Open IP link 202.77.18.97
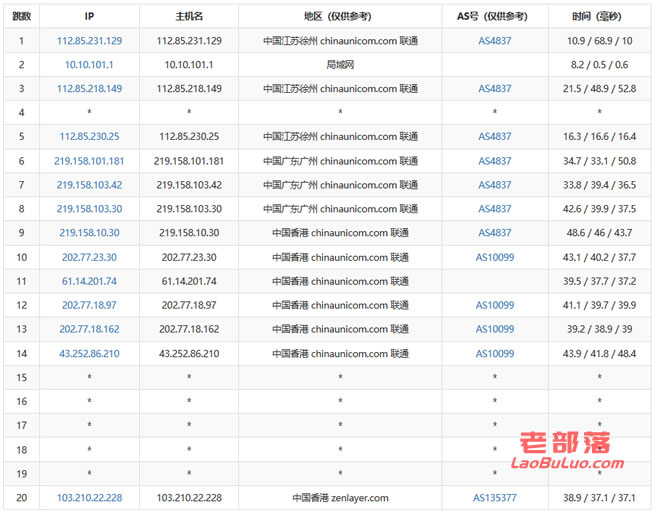The width and height of the screenshot is (656, 513). [89, 305]
